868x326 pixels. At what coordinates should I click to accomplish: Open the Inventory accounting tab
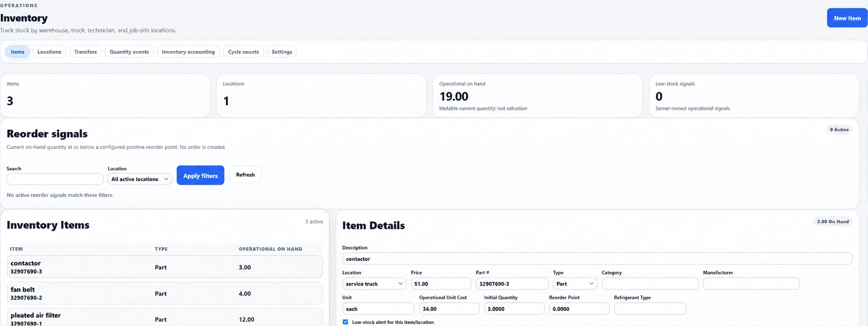[188, 52]
